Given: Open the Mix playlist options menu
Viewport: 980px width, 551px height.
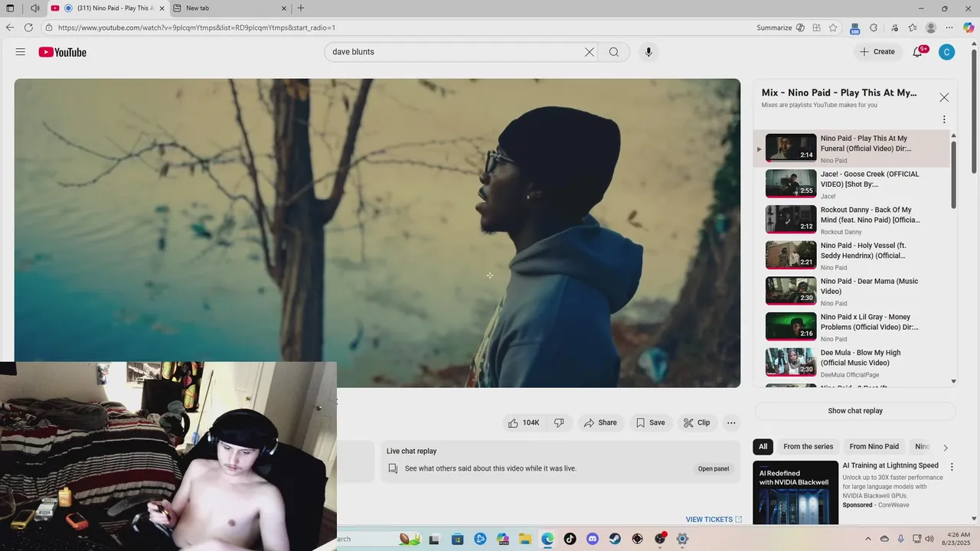Looking at the screenshot, I should [944, 119].
